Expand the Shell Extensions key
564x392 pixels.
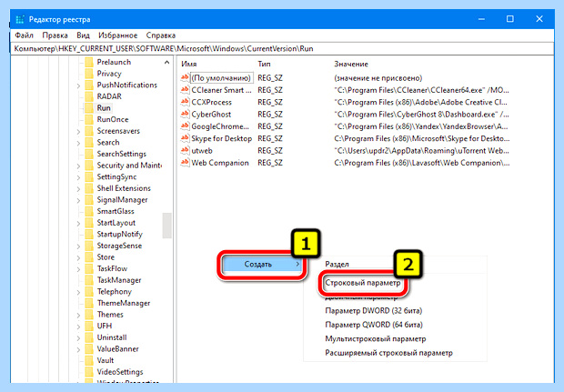(78, 189)
